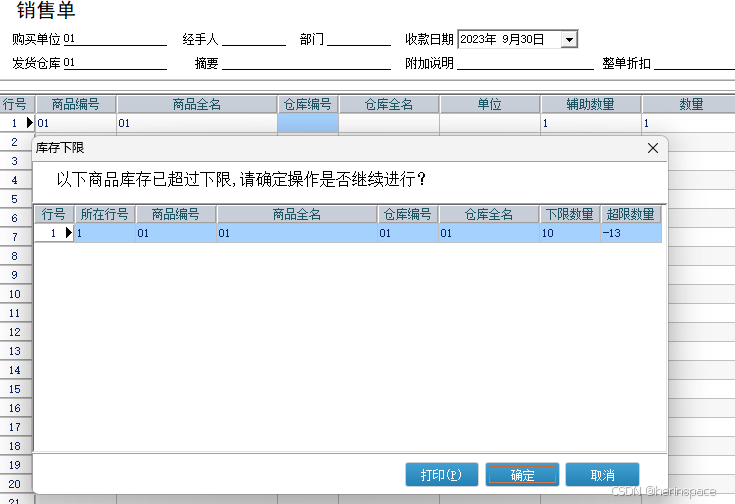735x504 pixels.
Task: Select the 辅助数量 cell with value 1
Action: coord(591,123)
